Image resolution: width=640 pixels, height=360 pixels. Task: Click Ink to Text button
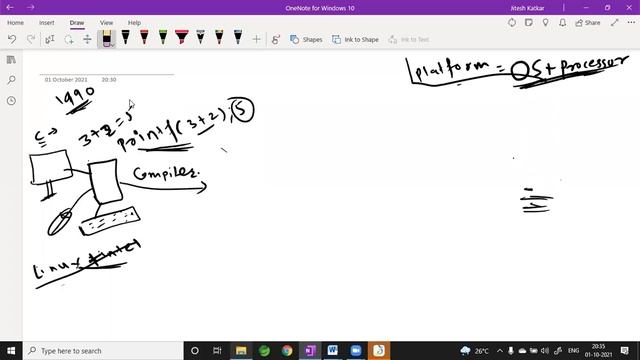coord(409,40)
